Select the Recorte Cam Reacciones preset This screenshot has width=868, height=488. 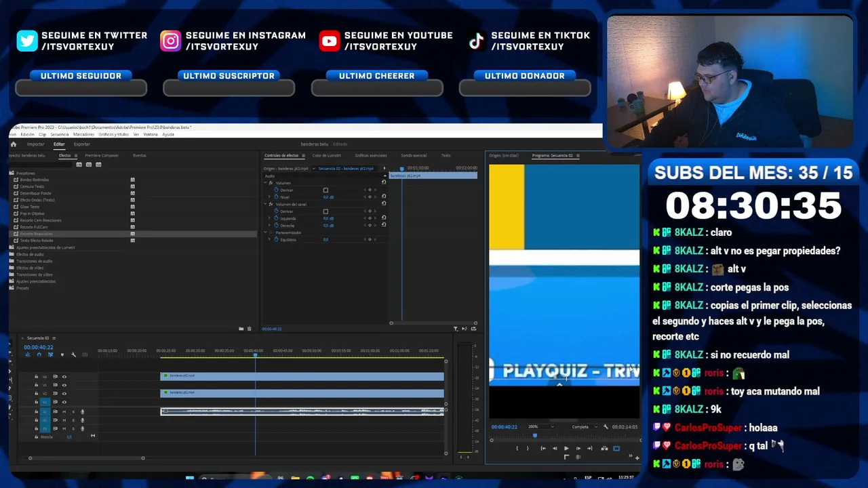(x=41, y=220)
